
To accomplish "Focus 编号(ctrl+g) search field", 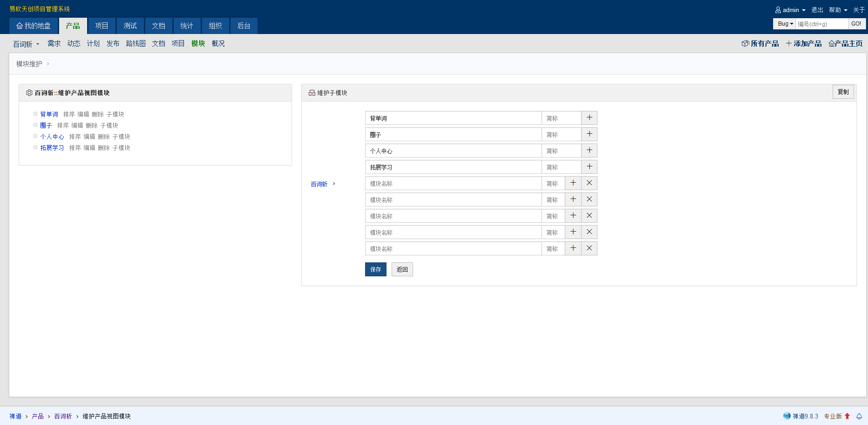I will click(x=822, y=24).
